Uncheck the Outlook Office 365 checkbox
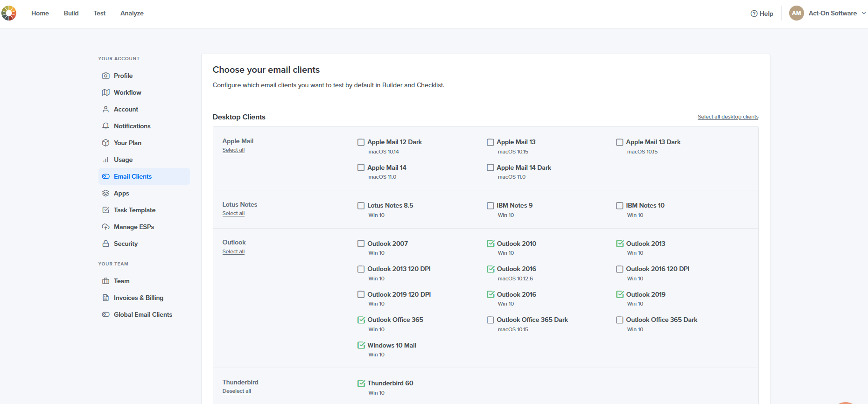Screen dimensions: 868x404 pyautogui.click(x=361, y=320)
